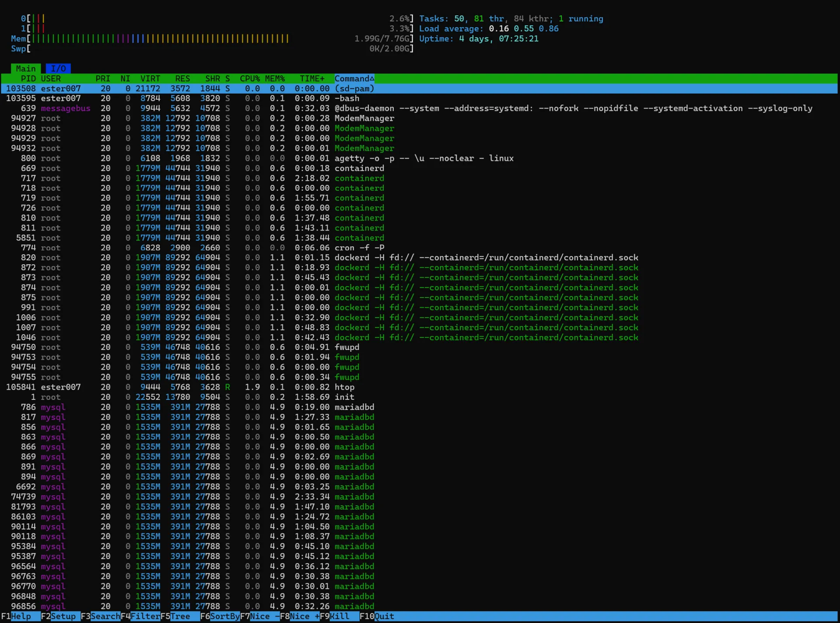Click the CPU 0 usage meter
Image resolution: width=840 pixels, height=623 pixels.
point(217,19)
